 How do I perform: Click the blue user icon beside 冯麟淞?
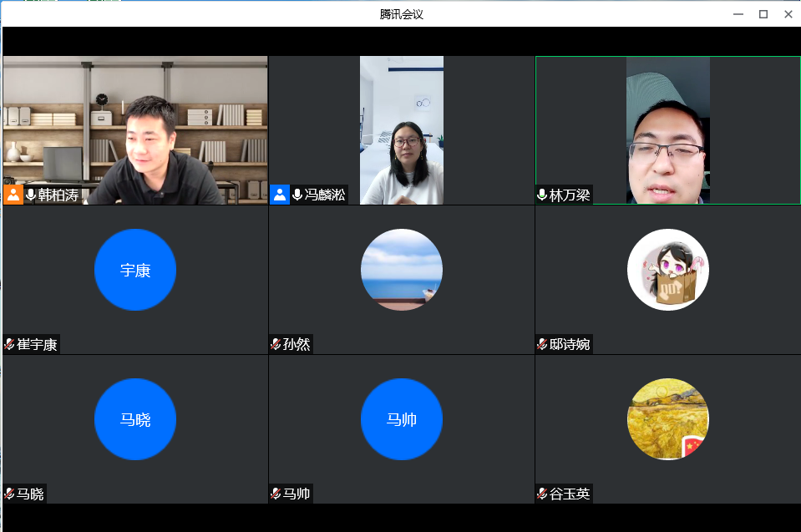click(280, 195)
